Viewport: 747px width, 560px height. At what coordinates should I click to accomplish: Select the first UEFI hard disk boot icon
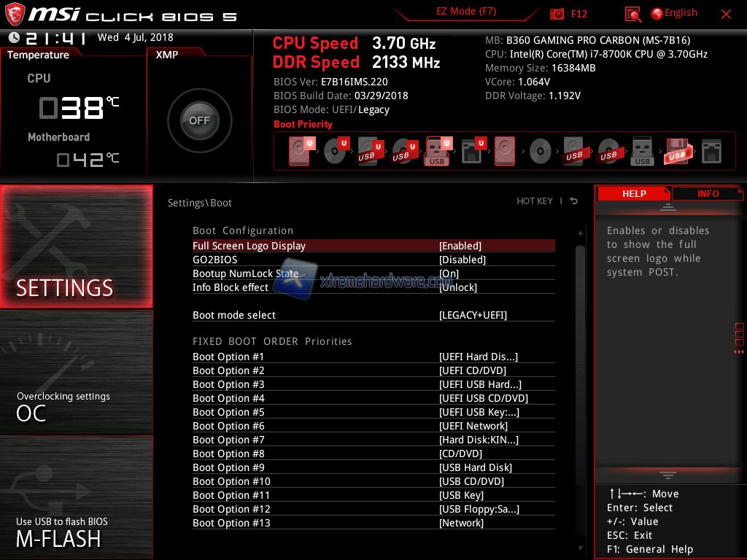[x=299, y=152]
